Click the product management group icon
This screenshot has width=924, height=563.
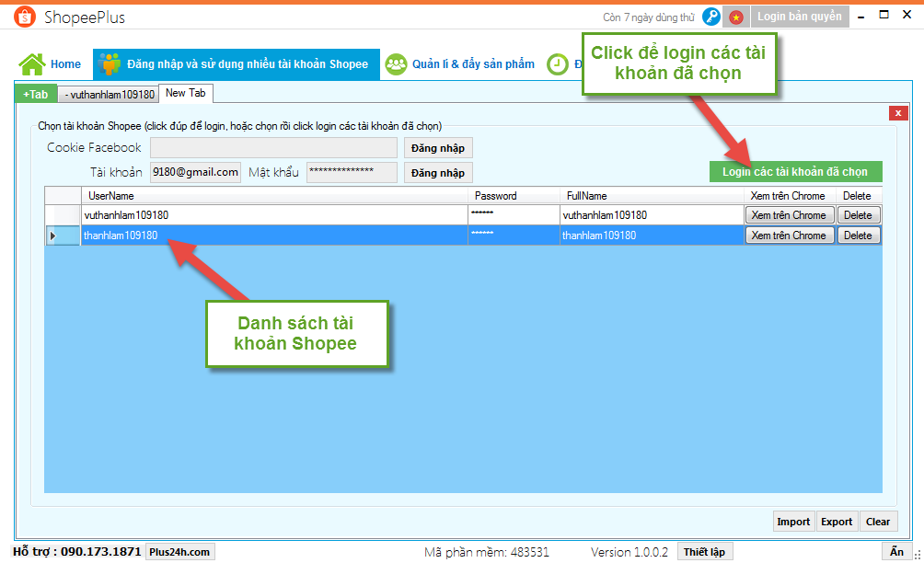396,64
